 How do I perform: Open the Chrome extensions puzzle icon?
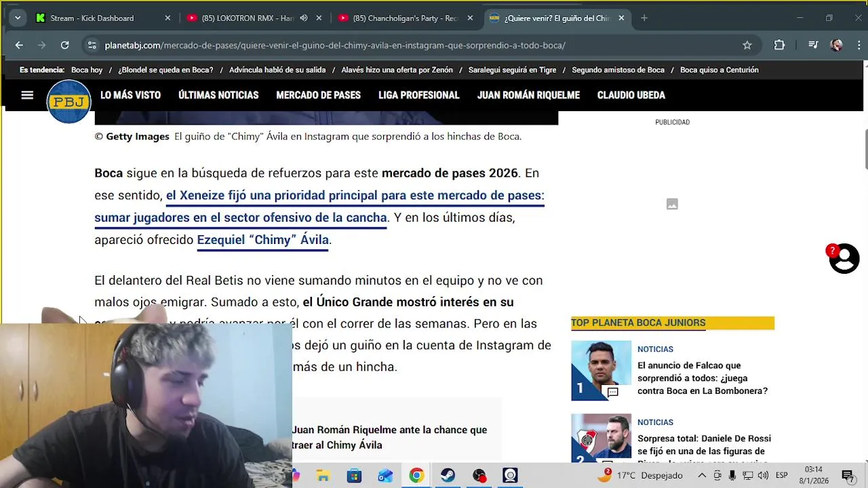[x=779, y=45]
